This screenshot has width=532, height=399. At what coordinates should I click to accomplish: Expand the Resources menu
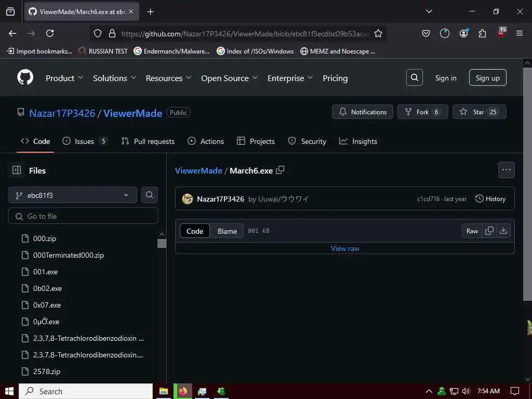(168, 78)
